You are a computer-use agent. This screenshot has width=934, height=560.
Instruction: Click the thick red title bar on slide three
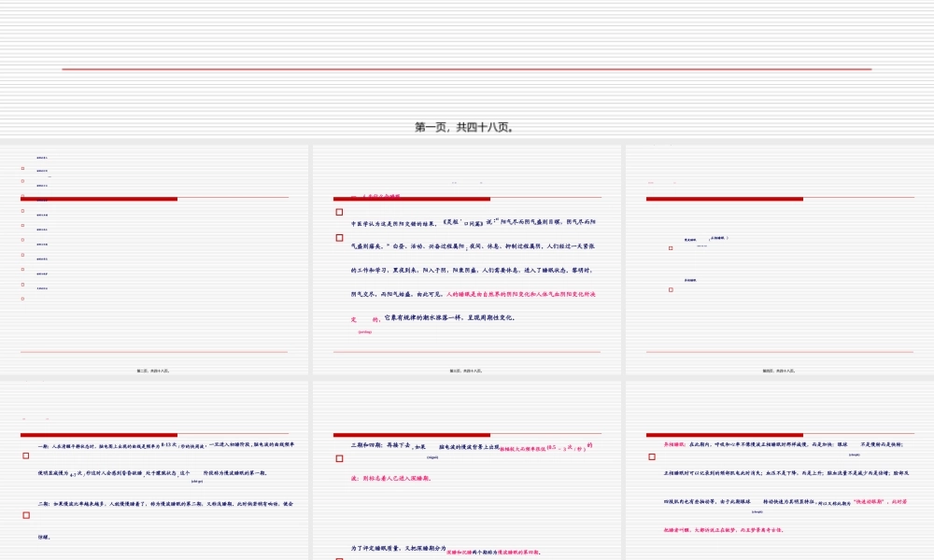pos(412,199)
